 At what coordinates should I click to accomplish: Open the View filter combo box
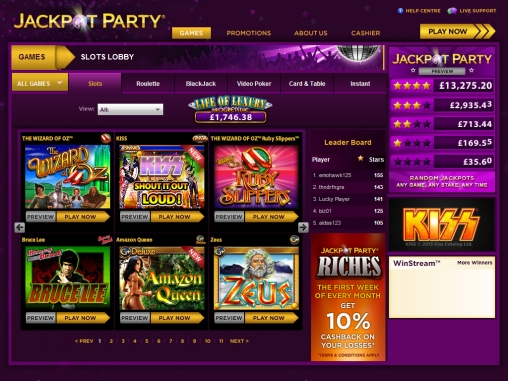click(x=130, y=109)
